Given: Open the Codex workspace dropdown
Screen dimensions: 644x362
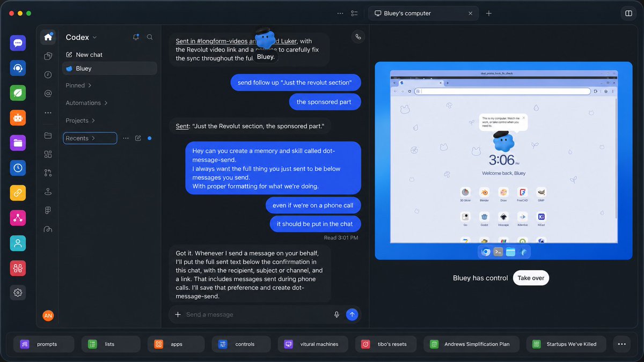Looking at the screenshot, I should point(81,37).
